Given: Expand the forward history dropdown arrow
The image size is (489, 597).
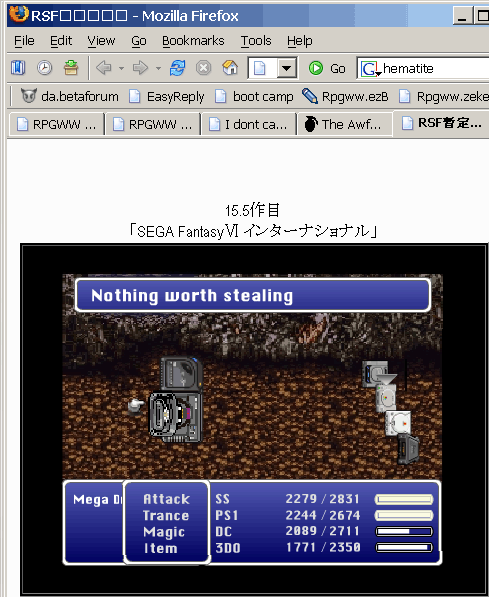Looking at the screenshot, I should pyautogui.click(x=158, y=69).
